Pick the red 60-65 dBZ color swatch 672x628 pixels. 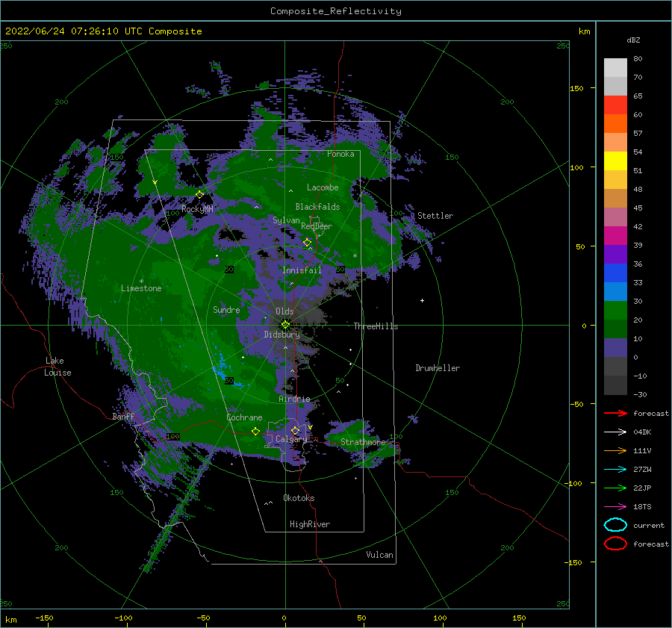[615, 105]
